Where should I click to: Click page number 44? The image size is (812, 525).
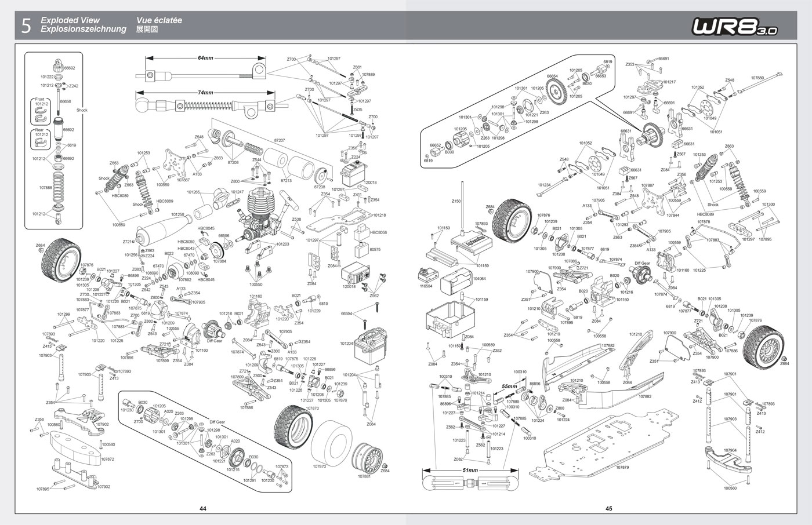[x=203, y=509]
